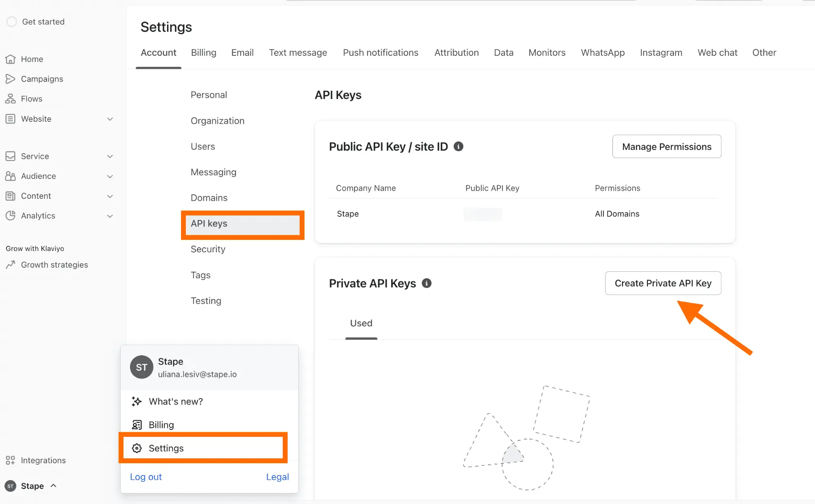Screen dimensions: 815x504
Task: Open the Monitors tab
Action: tap(547, 53)
